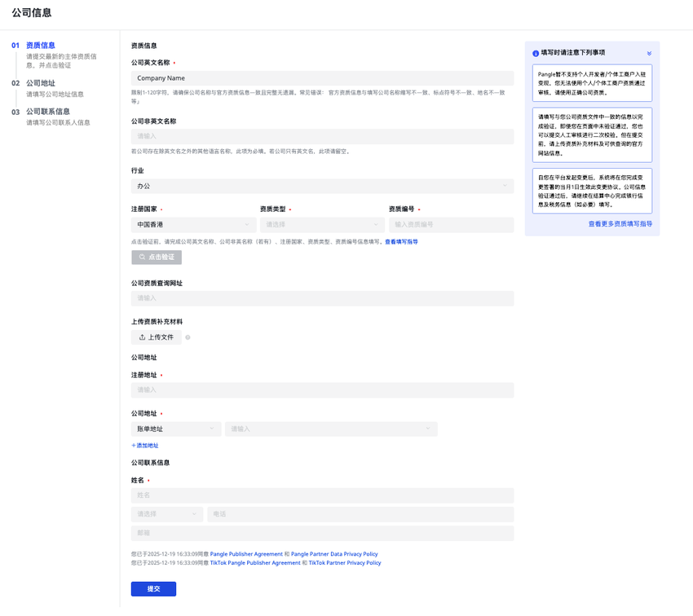Click the 公司英文名称 Company Name field
Screen dimensions: 693x616
click(322, 78)
